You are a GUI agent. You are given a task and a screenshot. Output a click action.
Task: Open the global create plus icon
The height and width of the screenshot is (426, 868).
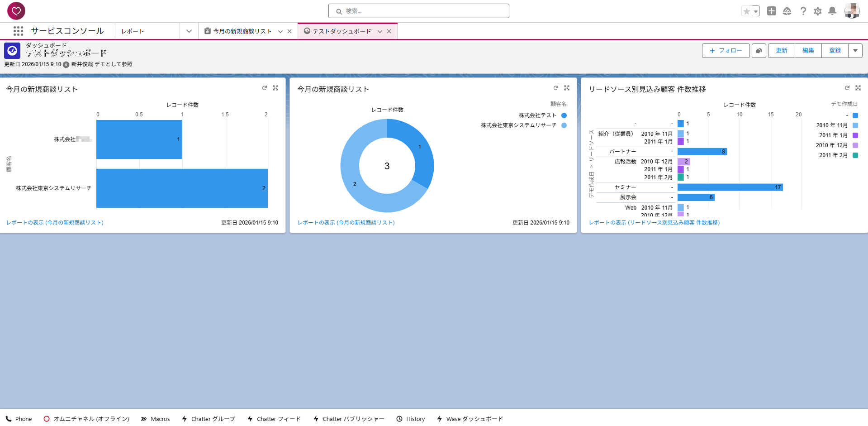click(772, 11)
